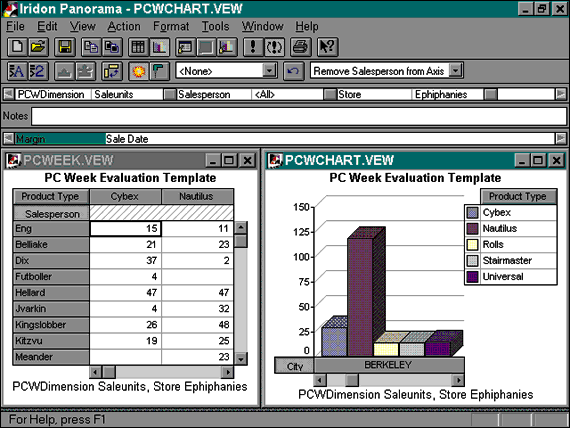Screen dimensions: 570x428
Task: Click the sunburst icon in second toolbar
Action: tap(139, 71)
